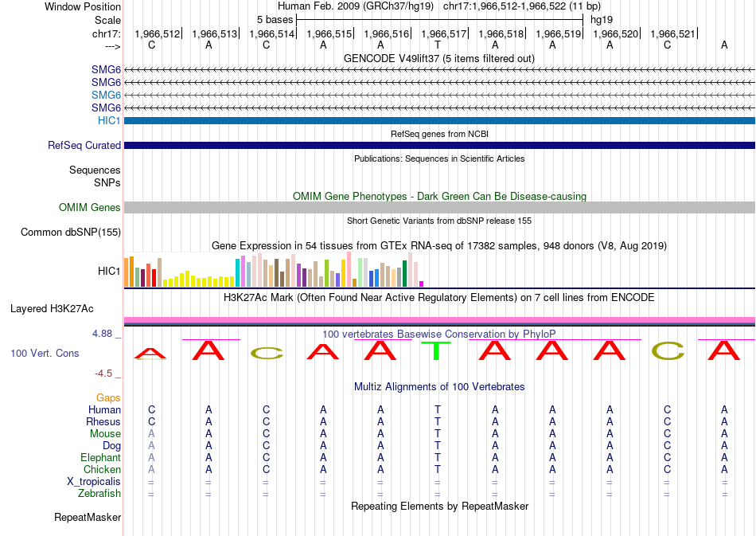The image size is (756, 536).
Task: Click the gray OMIM Genes bar
Action: pyautogui.click(x=439, y=207)
